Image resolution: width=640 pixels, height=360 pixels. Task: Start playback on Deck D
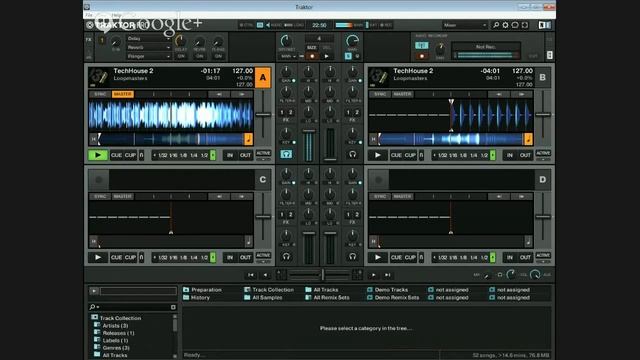click(378, 257)
